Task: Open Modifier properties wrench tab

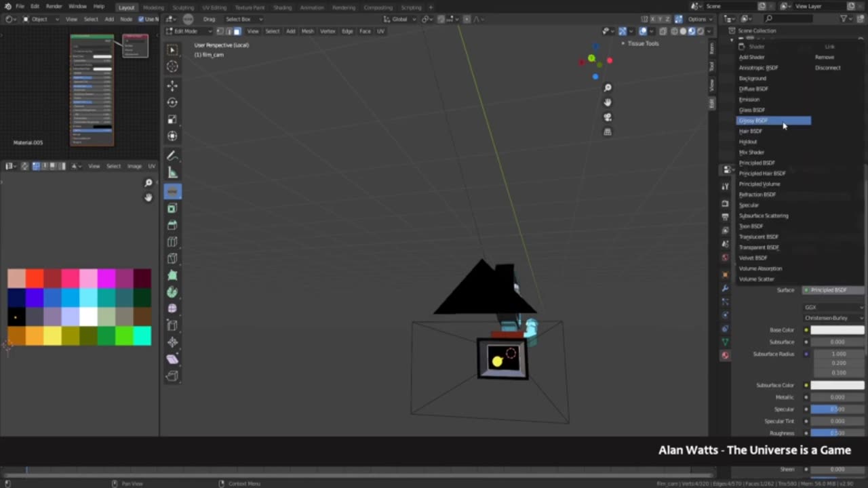Action: click(725, 288)
